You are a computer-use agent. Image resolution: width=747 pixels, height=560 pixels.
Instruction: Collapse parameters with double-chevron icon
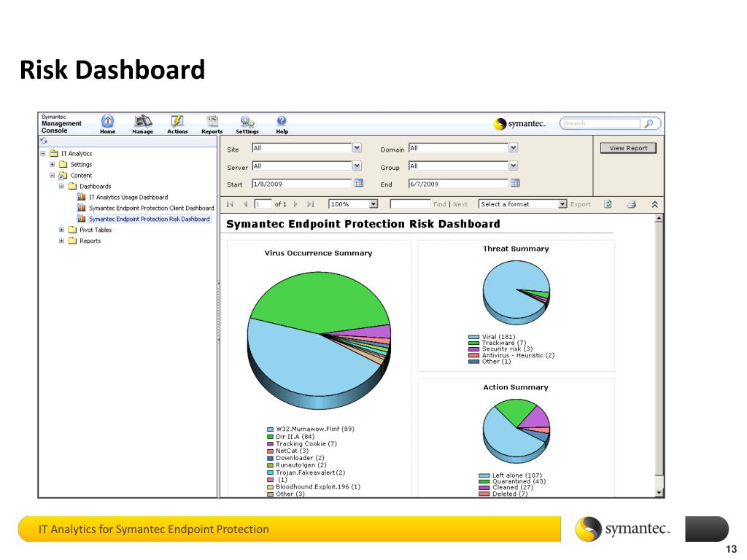pyautogui.click(x=654, y=204)
